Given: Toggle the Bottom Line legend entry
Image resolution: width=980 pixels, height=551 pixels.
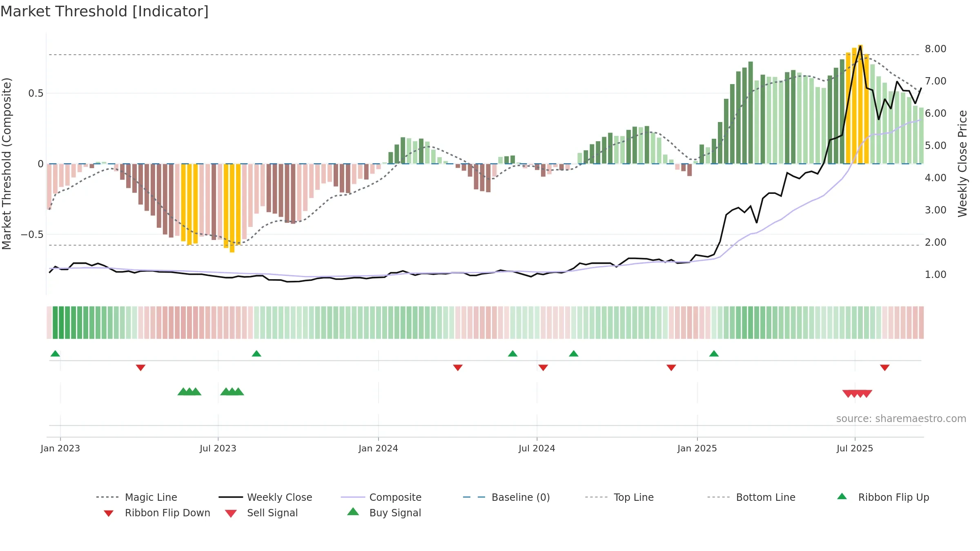Looking at the screenshot, I should [751, 497].
